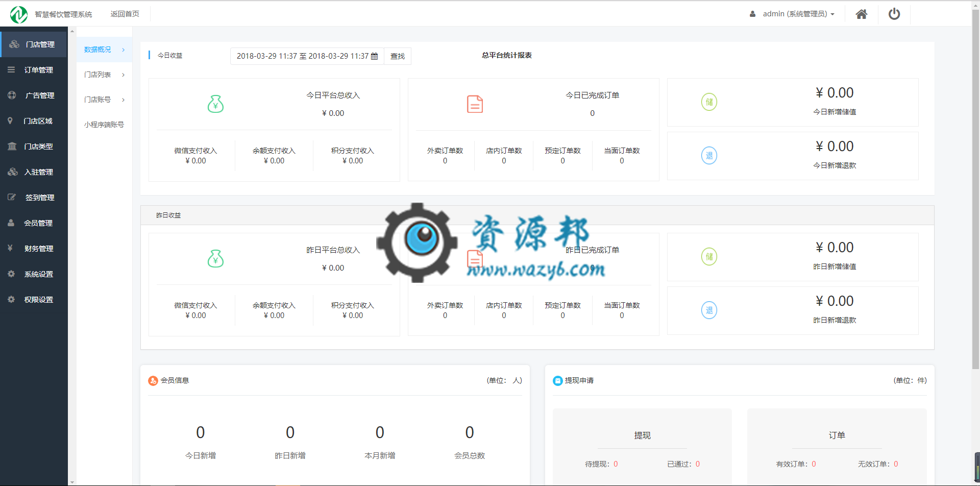
Task: Click the 总平台统计报表 title
Action: click(507, 55)
